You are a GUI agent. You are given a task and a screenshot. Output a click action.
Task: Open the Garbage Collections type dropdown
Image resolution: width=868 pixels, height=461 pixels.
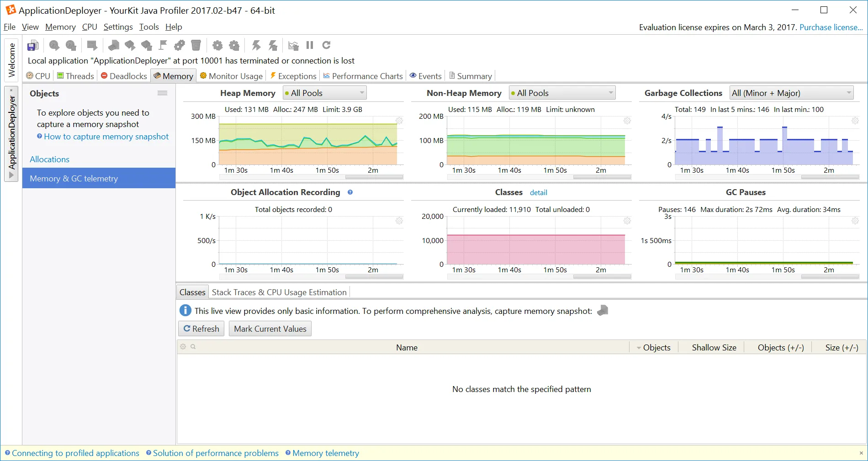coord(792,93)
